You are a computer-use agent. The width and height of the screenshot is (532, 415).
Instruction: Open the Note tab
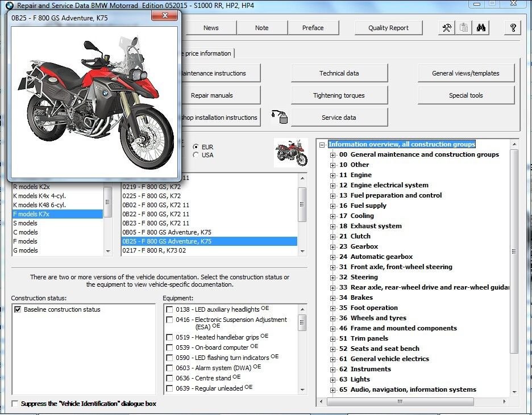[x=261, y=28]
